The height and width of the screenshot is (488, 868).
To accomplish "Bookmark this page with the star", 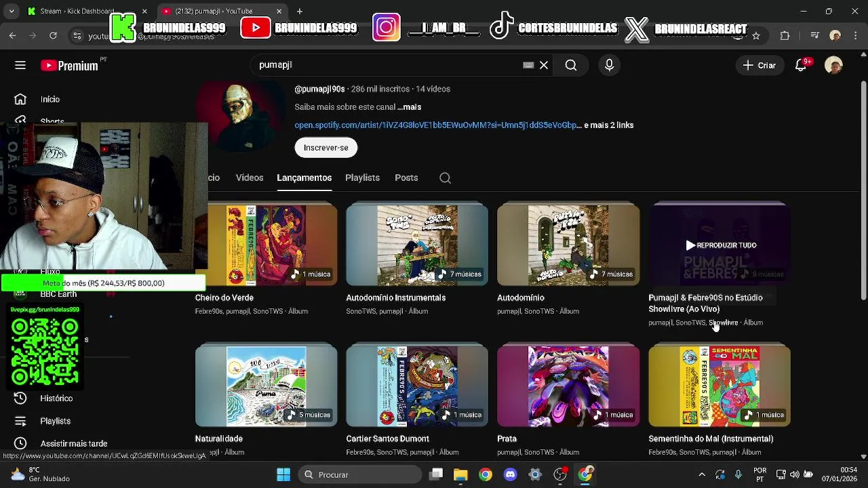I will pyautogui.click(x=756, y=35).
